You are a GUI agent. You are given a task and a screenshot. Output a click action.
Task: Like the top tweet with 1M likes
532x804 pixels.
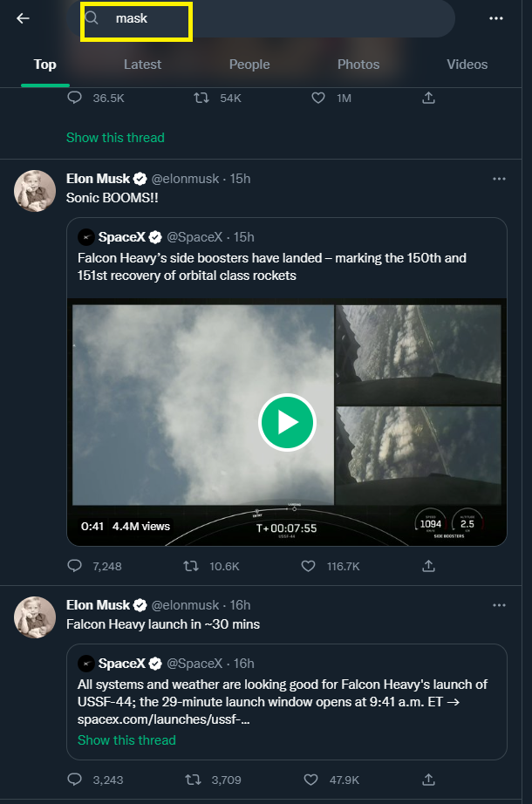(x=318, y=99)
